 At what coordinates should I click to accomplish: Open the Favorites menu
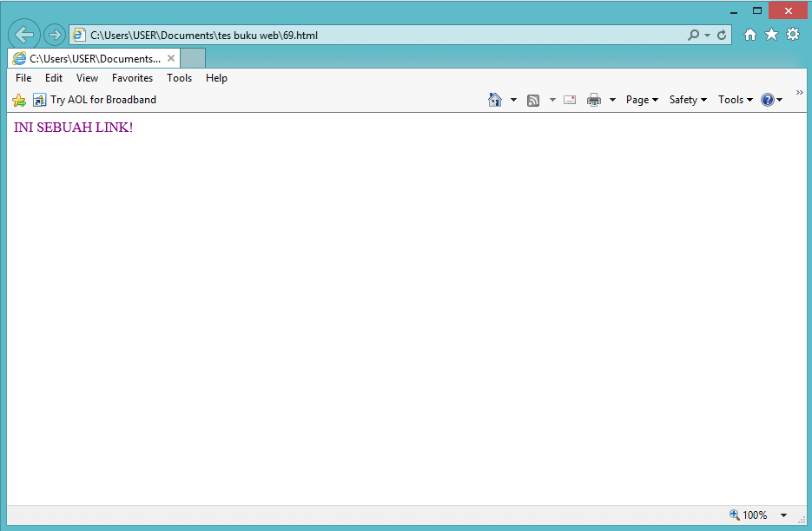click(x=133, y=78)
